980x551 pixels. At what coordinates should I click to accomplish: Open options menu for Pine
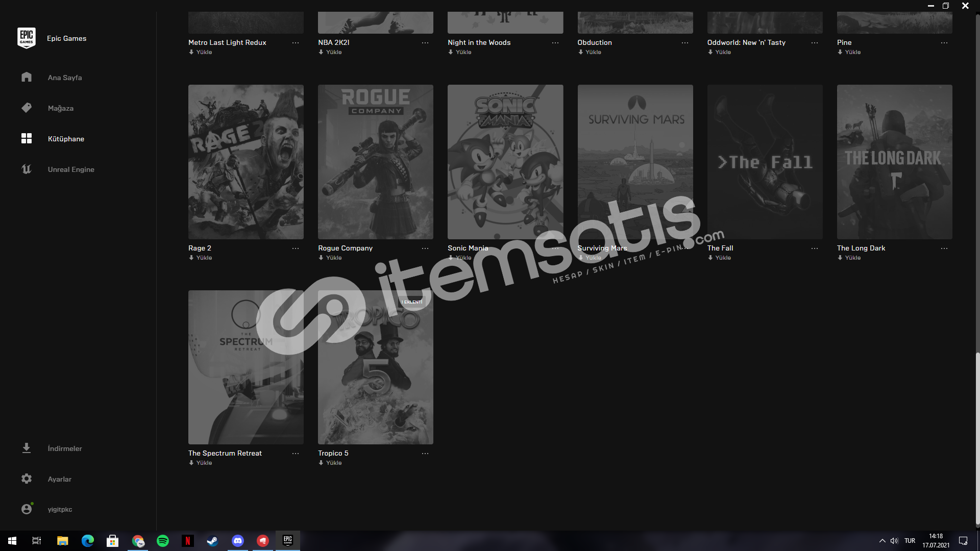pos(944,43)
